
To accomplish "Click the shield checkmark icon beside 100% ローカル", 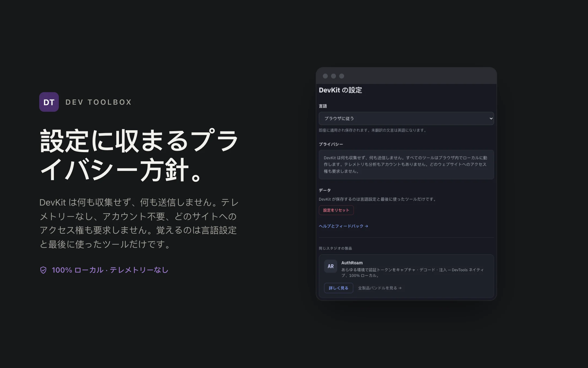I will pyautogui.click(x=43, y=270).
